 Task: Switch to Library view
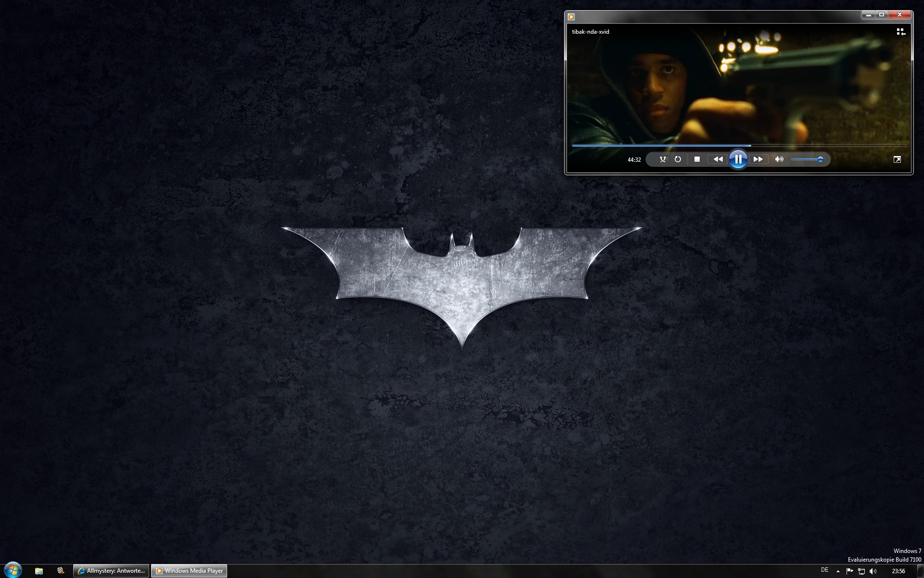pyautogui.click(x=901, y=32)
